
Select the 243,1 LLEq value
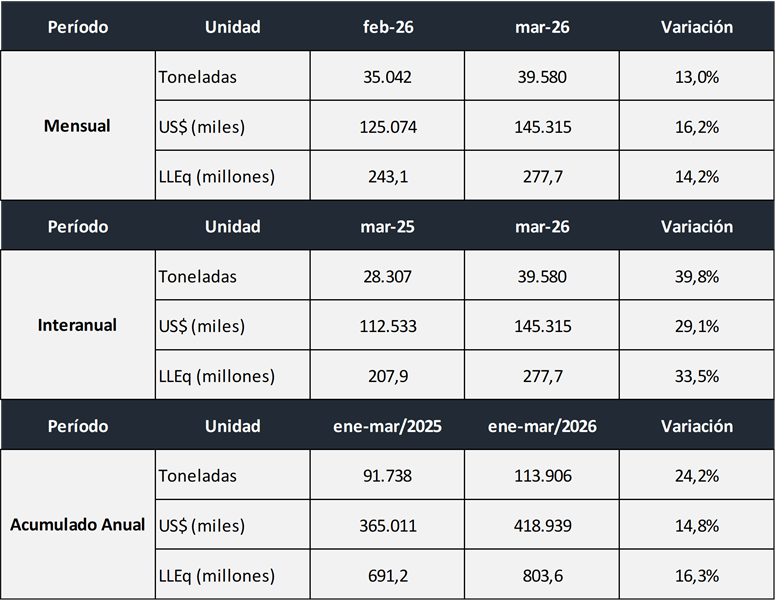pyautogui.click(x=387, y=177)
